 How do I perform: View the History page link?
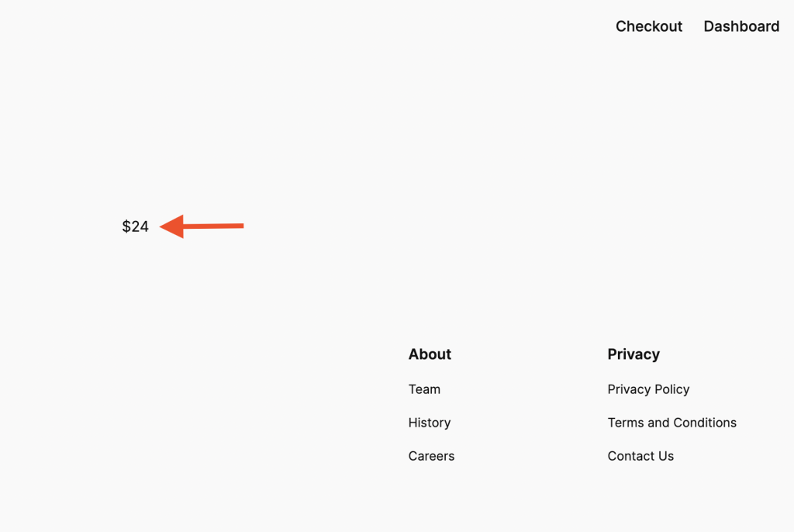point(430,423)
